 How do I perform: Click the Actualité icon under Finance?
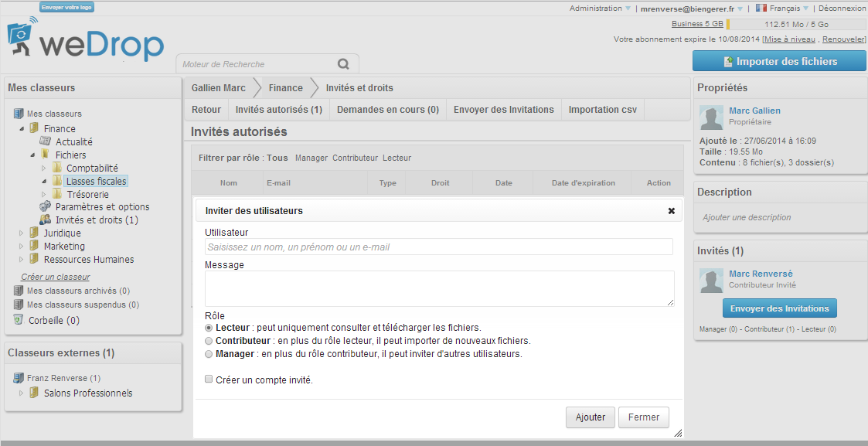(x=44, y=141)
